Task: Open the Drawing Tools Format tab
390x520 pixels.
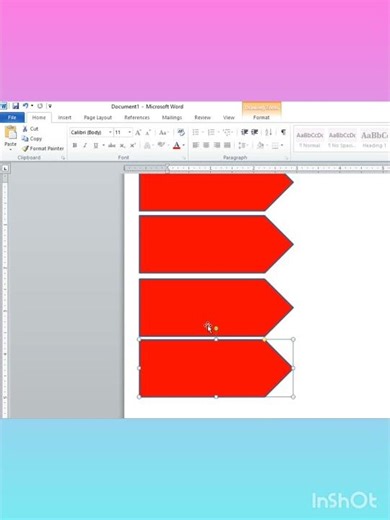Action: tap(261, 117)
